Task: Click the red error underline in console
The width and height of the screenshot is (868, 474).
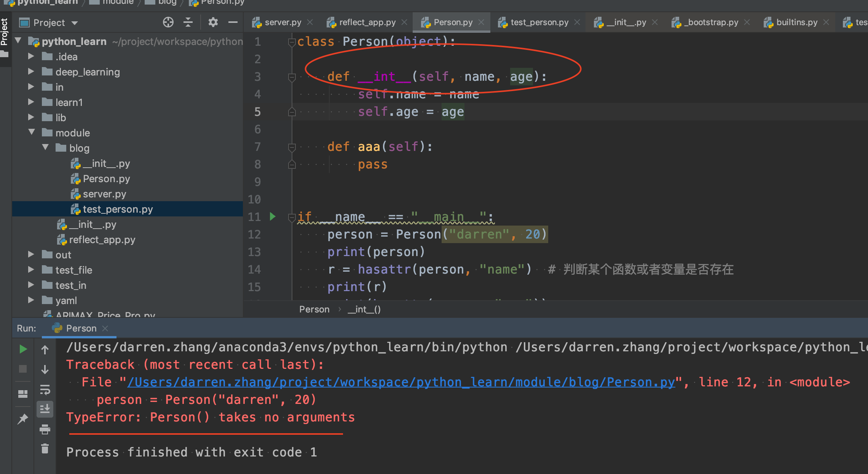Action: (x=206, y=434)
